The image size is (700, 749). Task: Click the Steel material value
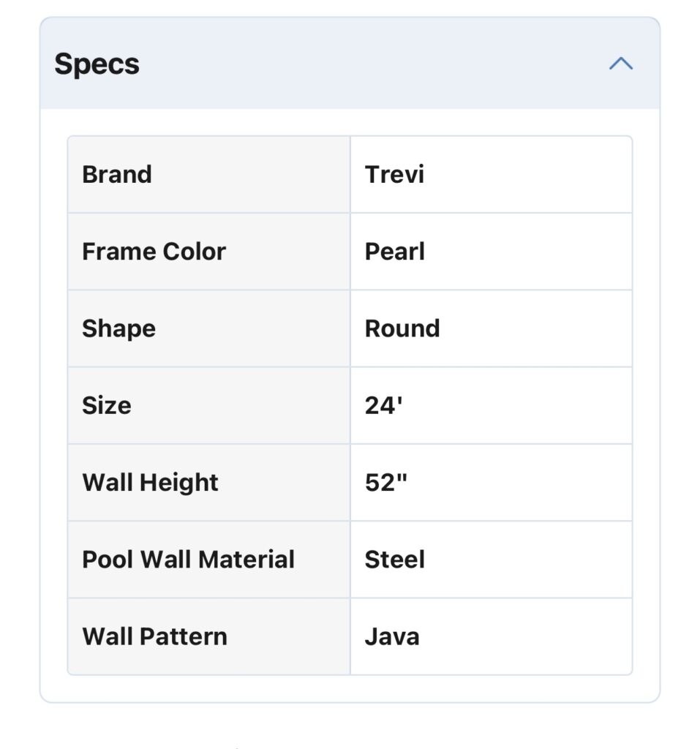(x=395, y=560)
